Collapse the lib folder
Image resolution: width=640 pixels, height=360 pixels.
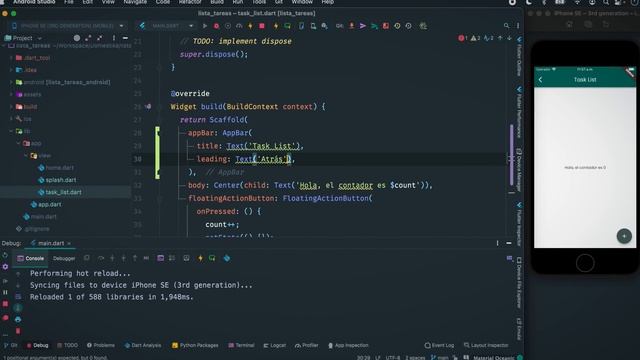(x=11, y=131)
